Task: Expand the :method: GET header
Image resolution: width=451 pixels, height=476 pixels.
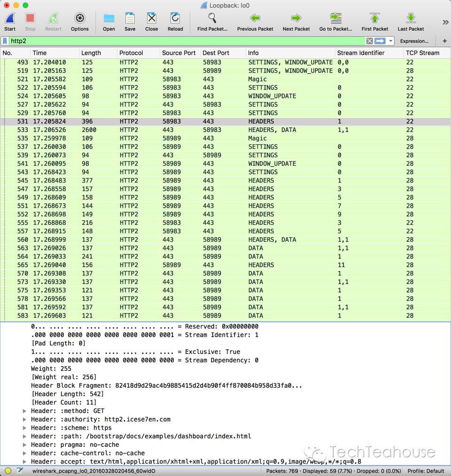Action: [25, 411]
